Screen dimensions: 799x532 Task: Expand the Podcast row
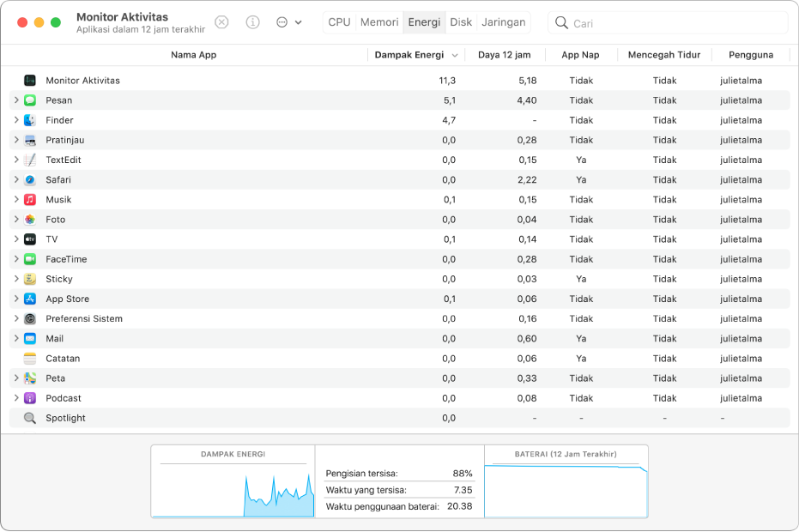coord(16,398)
